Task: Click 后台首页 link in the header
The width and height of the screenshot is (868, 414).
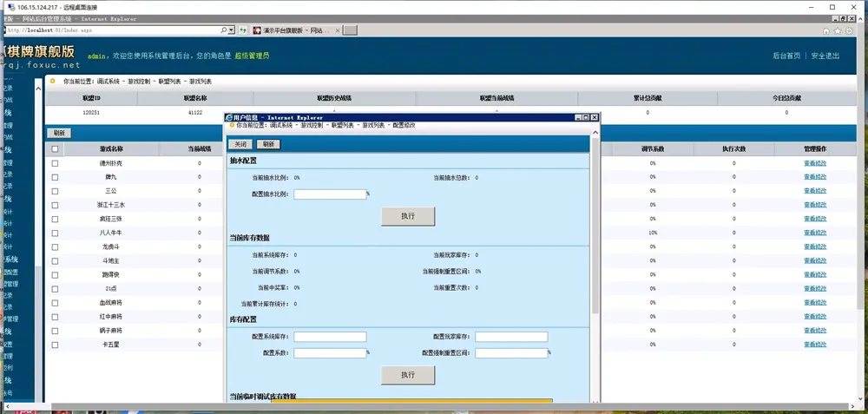Action: click(786, 56)
